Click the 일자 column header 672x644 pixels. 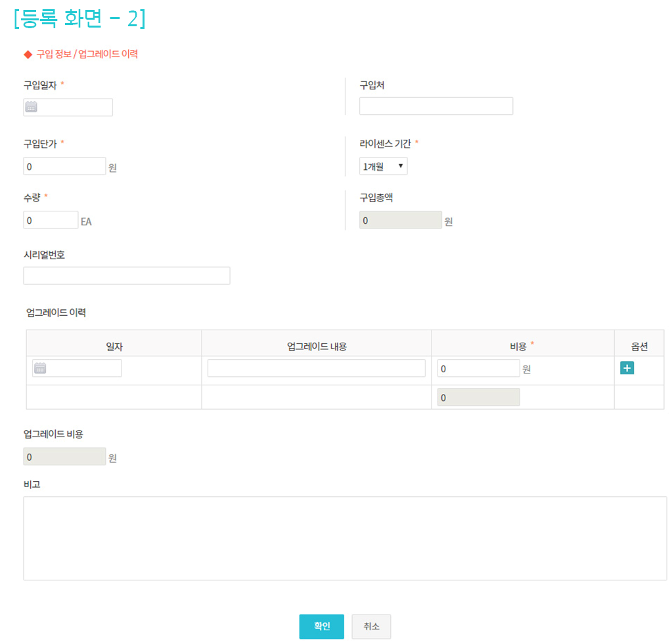114,346
